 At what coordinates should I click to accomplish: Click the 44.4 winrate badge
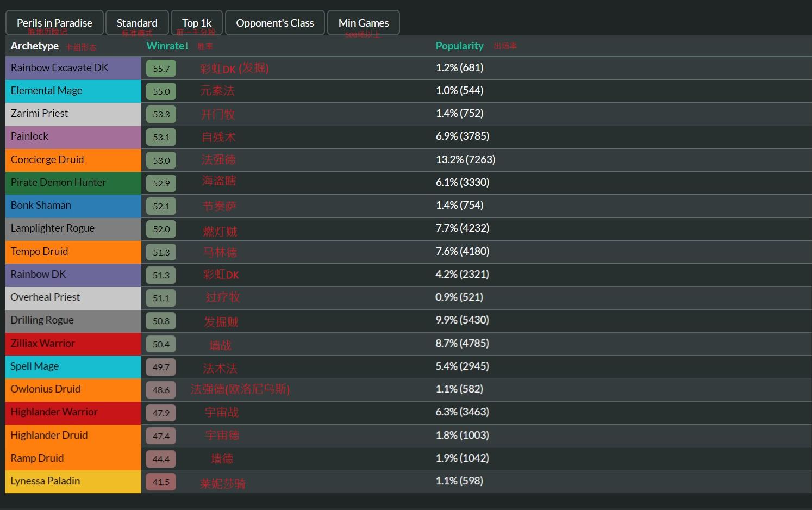coord(161,459)
